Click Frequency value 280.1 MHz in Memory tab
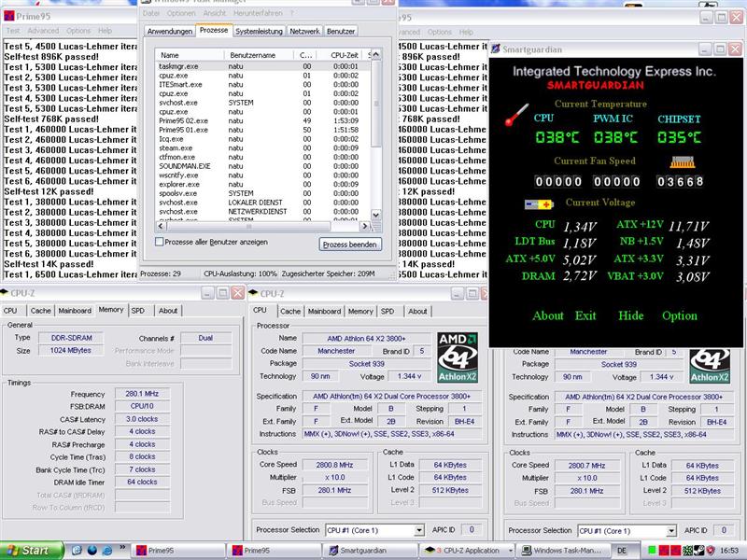Viewport: 747px width, 560px height. pos(142,394)
